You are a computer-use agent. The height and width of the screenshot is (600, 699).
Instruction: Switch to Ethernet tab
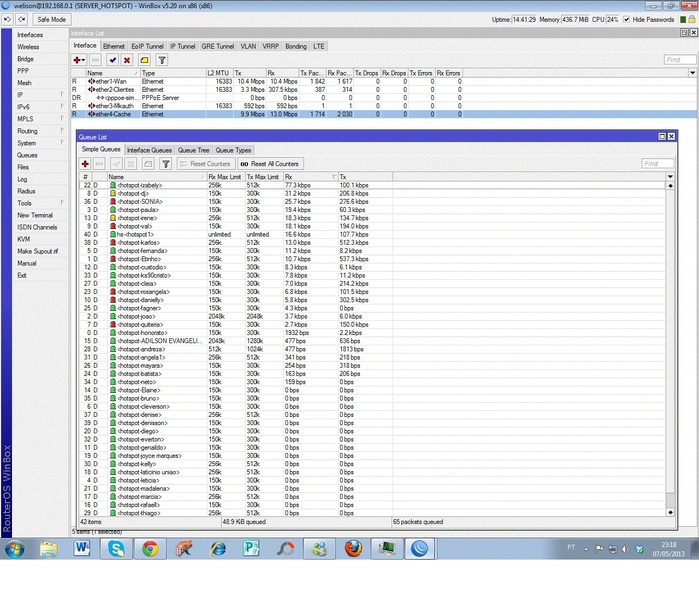(x=114, y=46)
